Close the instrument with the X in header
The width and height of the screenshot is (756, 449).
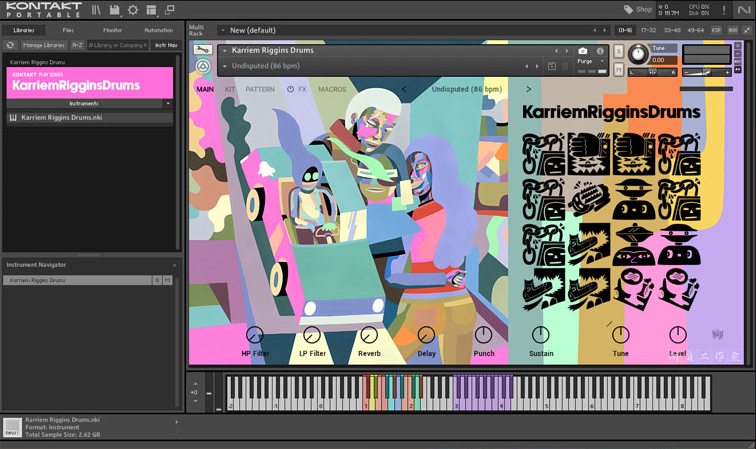(x=738, y=46)
